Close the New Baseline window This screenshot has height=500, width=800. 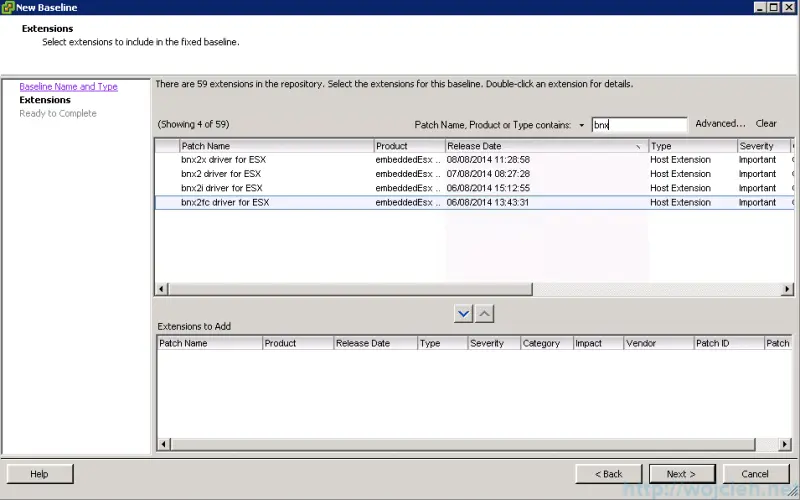(x=789, y=7)
